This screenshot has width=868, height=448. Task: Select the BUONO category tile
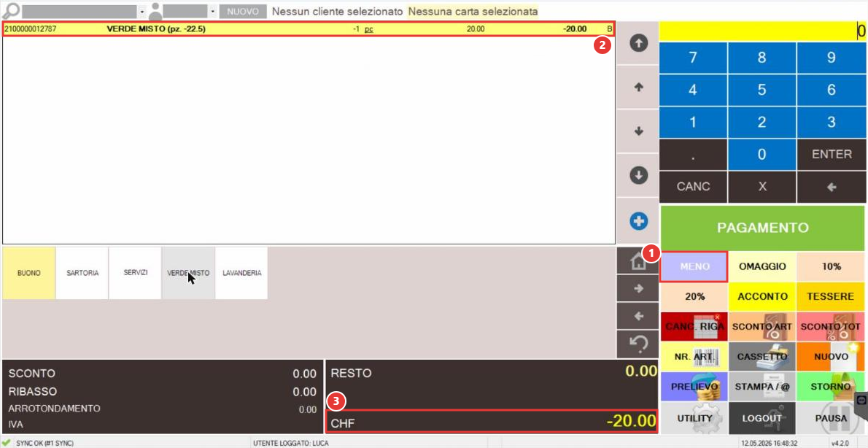pyautogui.click(x=28, y=273)
